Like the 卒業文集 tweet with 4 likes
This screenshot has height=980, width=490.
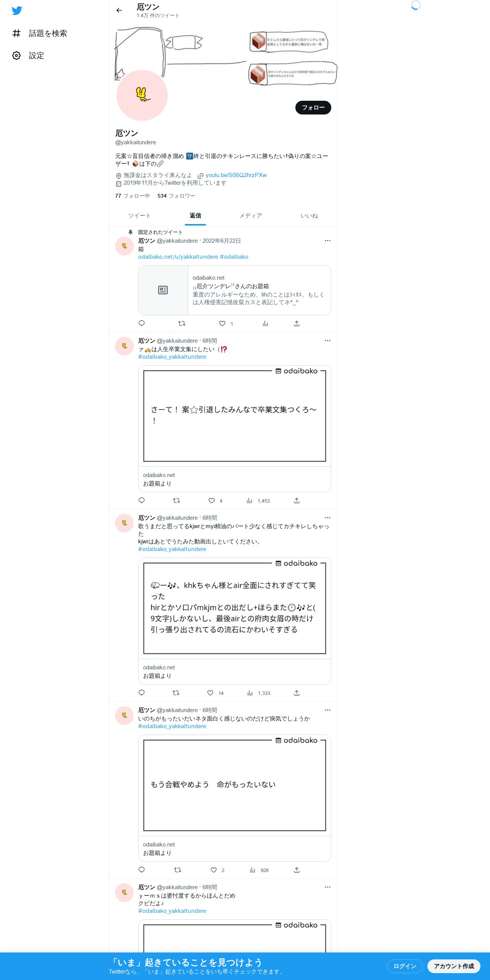[x=211, y=500]
